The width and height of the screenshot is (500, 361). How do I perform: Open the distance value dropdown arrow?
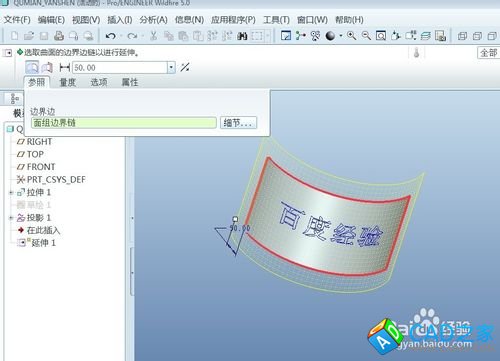[171, 68]
